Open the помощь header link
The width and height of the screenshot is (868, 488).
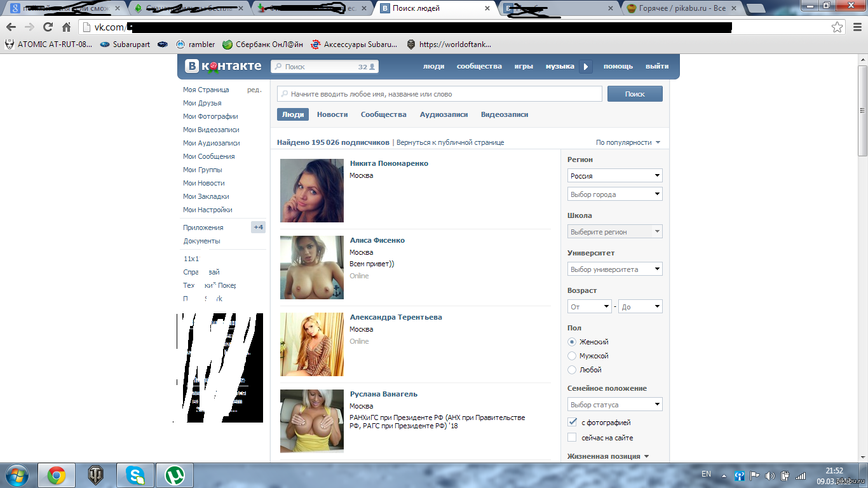[618, 66]
